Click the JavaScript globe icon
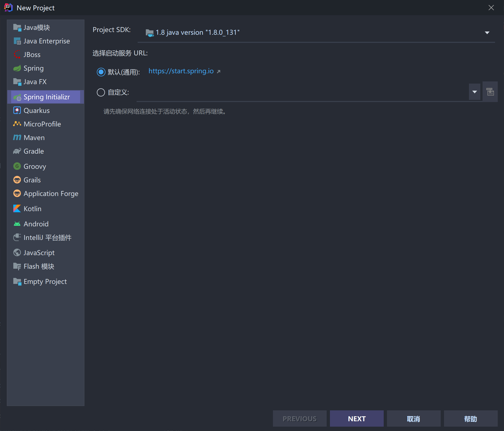Image resolution: width=504 pixels, height=431 pixels. [17, 253]
